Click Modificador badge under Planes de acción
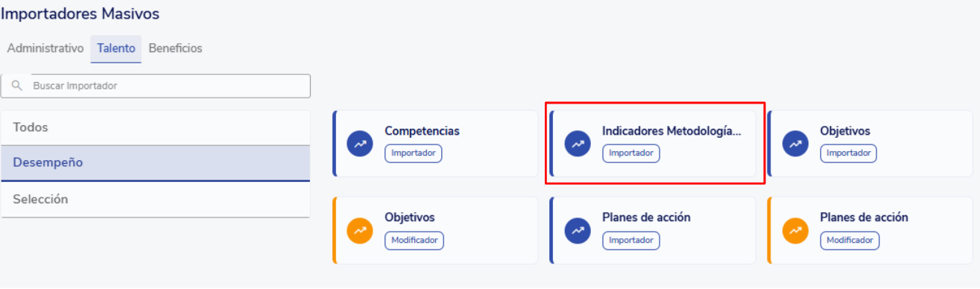This screenshot has width=980, height=289. click(850, 241)
